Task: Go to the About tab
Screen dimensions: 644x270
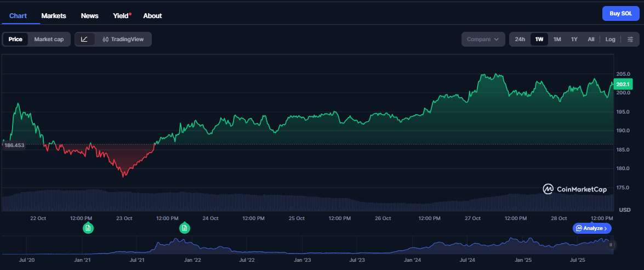Action: [x=152, y=16]
